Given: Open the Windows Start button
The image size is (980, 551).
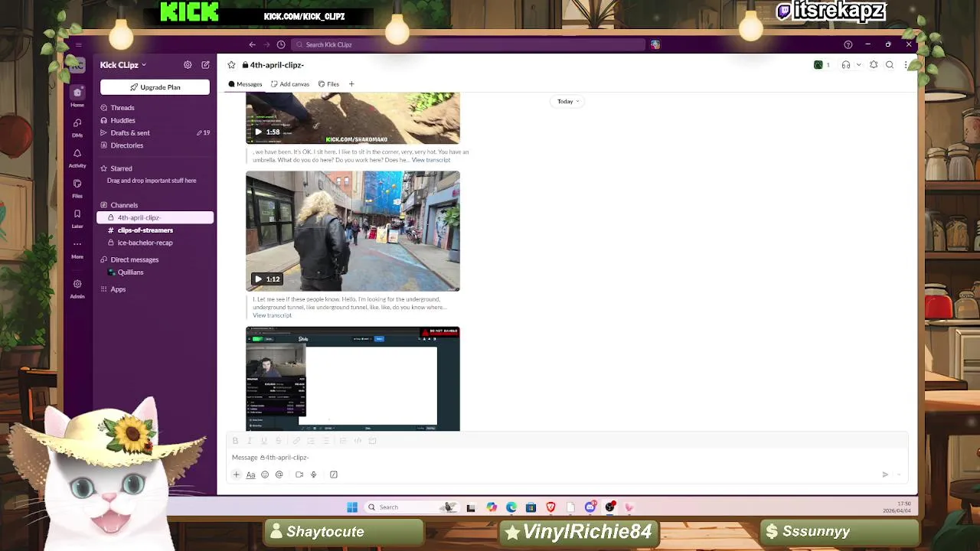Looking at the screenshot, I should click(352, 507).
